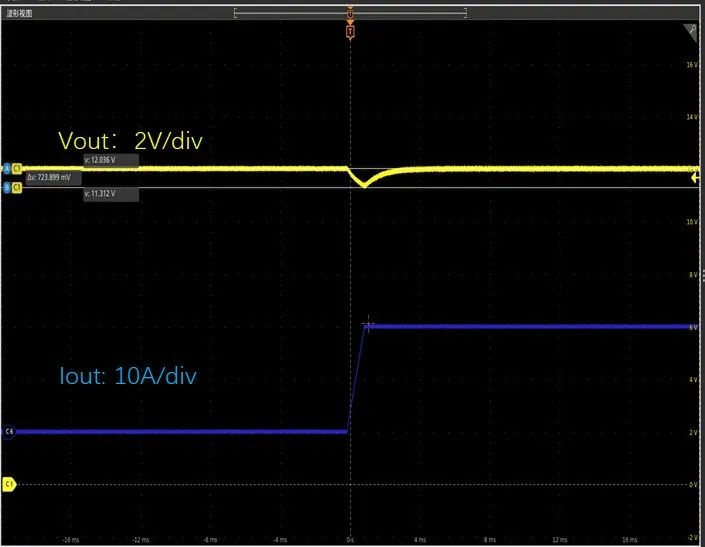This screenshot has width=705, height=547.
Task: Click the Vout 2V/div annotation label
Action: [x=131, y=141]
